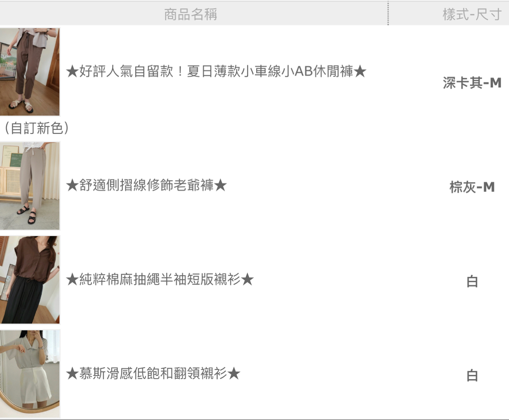509x420 pixels.
Task: Open the grey-beige 老爺褲 product photo
Action: pyautogui.click(x=30, y=186)
